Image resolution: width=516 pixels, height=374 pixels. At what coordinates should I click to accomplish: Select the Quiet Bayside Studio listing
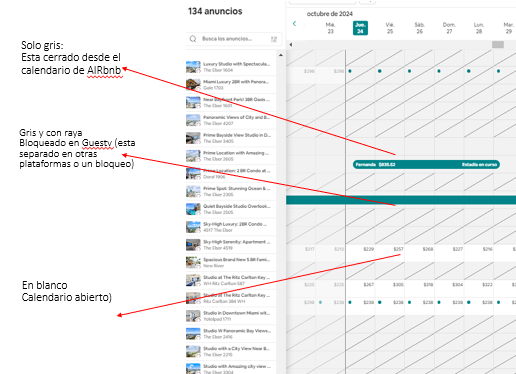point(231,209)
